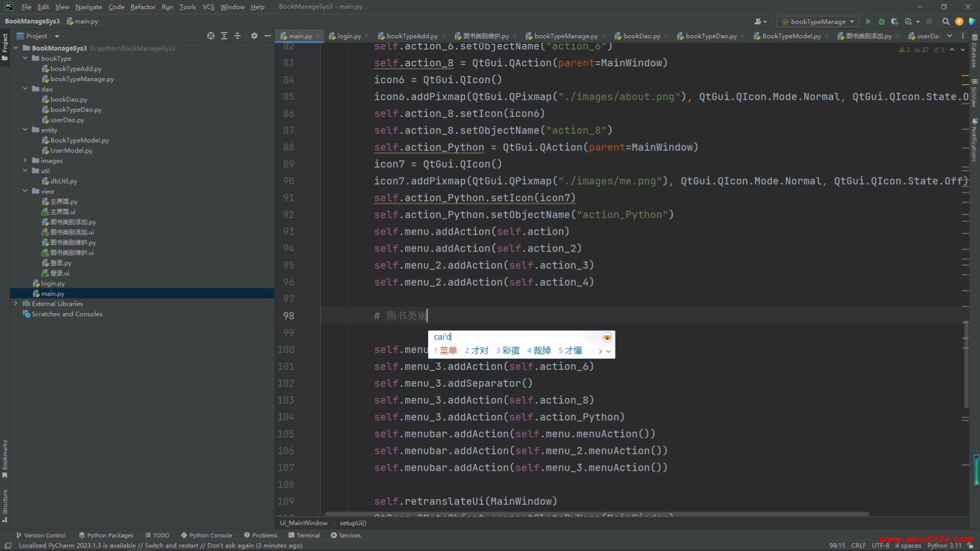This screenshot has height=551, width=980.
Task: Start debugging with the bug icon
Action: (x=881, y=21)
